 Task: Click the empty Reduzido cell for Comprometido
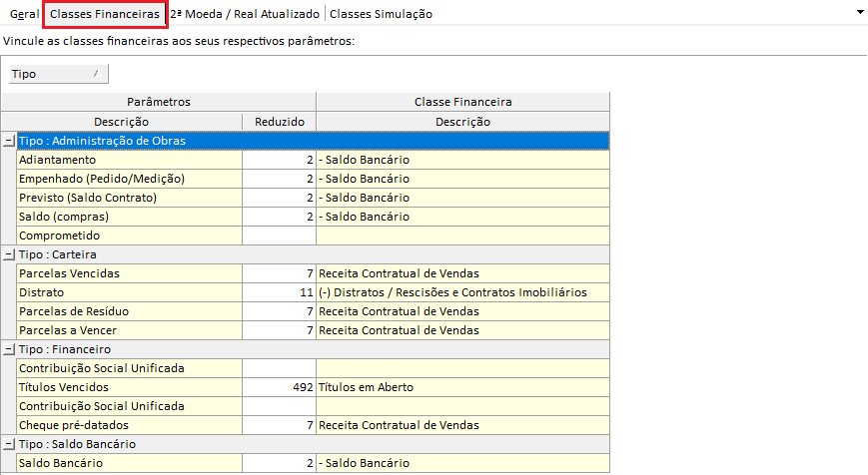(x=279, y=236)
